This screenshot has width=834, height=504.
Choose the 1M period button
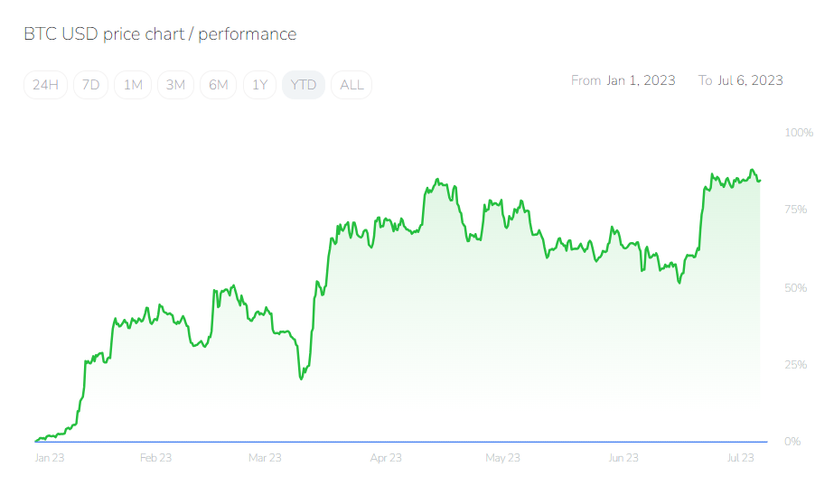click(x=133, y=85)
